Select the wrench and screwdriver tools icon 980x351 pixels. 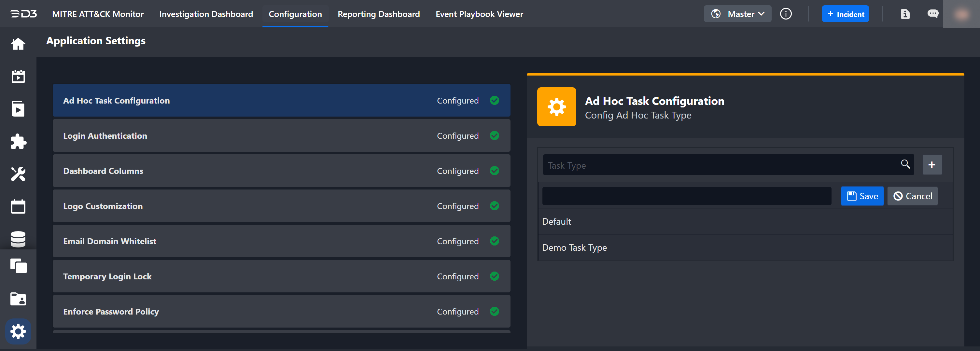coord(18,174)
